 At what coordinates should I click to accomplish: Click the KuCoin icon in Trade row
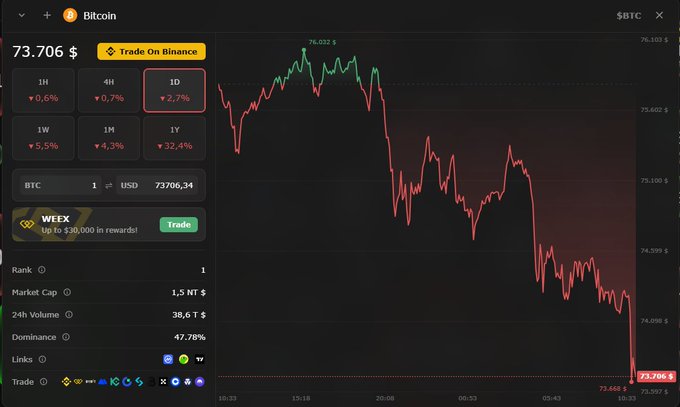114,382
